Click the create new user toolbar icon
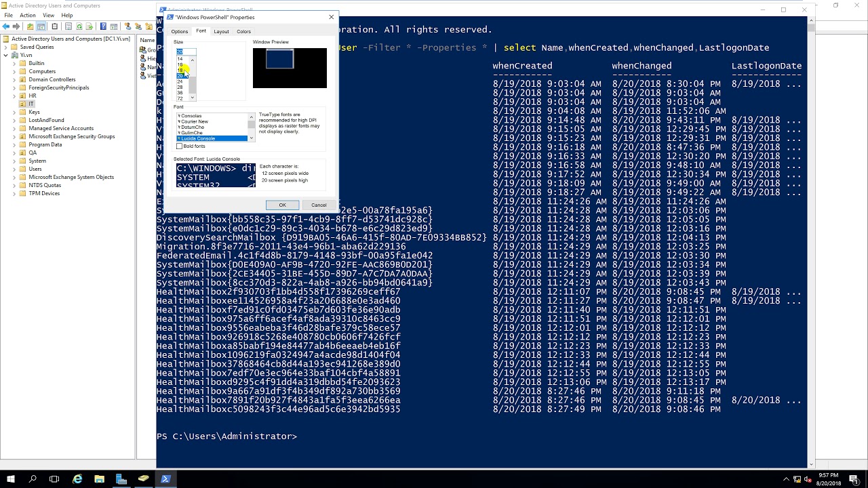Viewport: 868px width, 488px height. [128, 26]
